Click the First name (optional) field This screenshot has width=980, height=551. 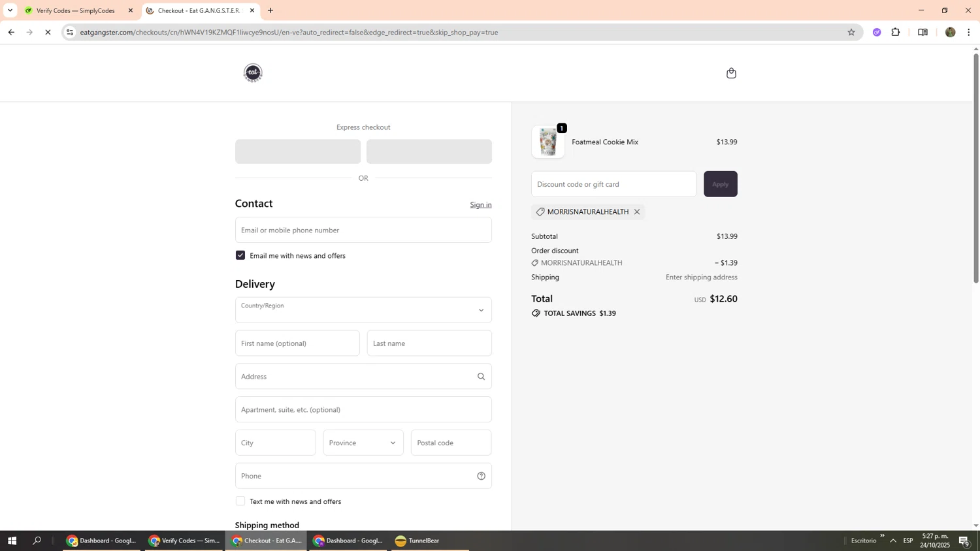click(297, 343)
